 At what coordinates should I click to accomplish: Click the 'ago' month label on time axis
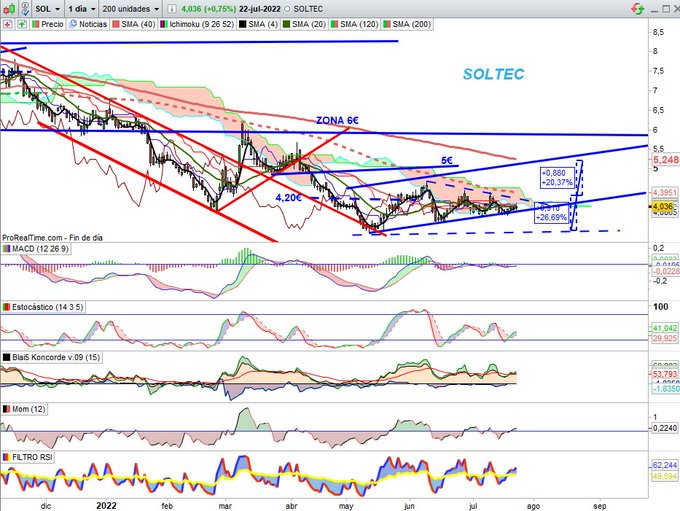[x=533, y=506]
